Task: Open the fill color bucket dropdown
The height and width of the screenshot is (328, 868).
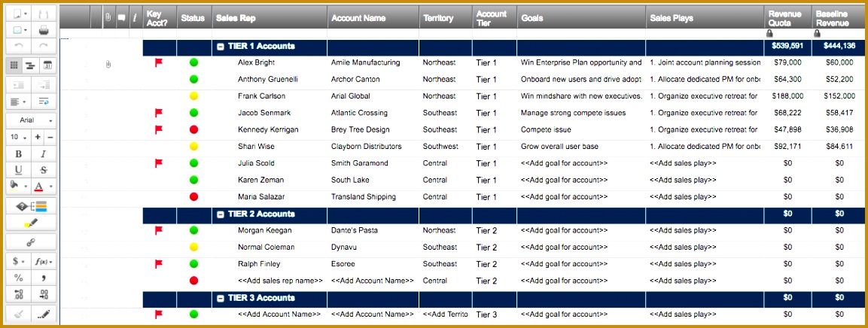Action: 18,187
